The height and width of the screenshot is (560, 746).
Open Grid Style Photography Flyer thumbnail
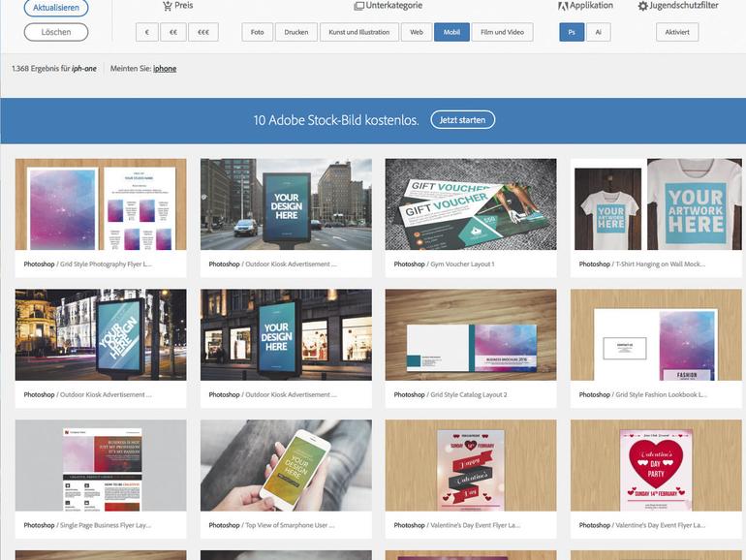(101, 204)
